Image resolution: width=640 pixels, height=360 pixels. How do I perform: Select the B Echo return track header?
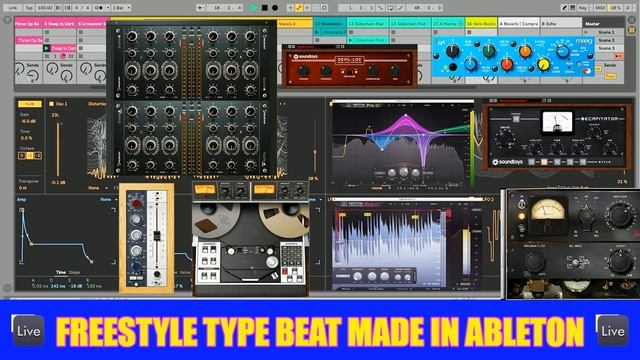pyautogui.click(x=561, y=24)
